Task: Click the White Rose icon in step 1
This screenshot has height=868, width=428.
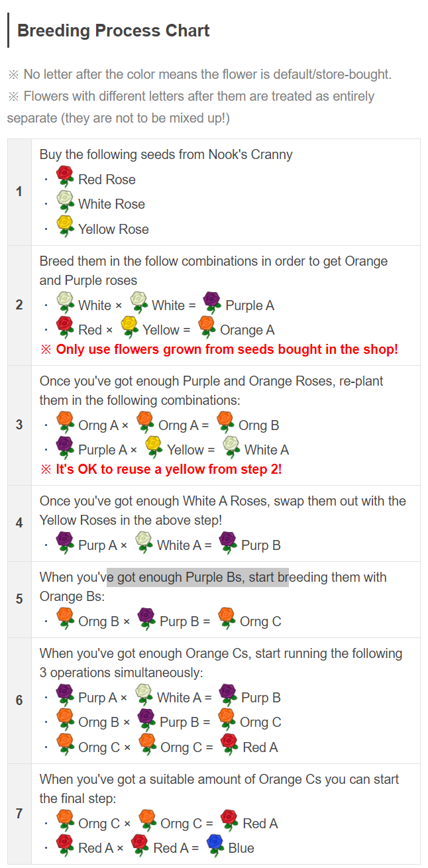Action: (x=65, y=201)
